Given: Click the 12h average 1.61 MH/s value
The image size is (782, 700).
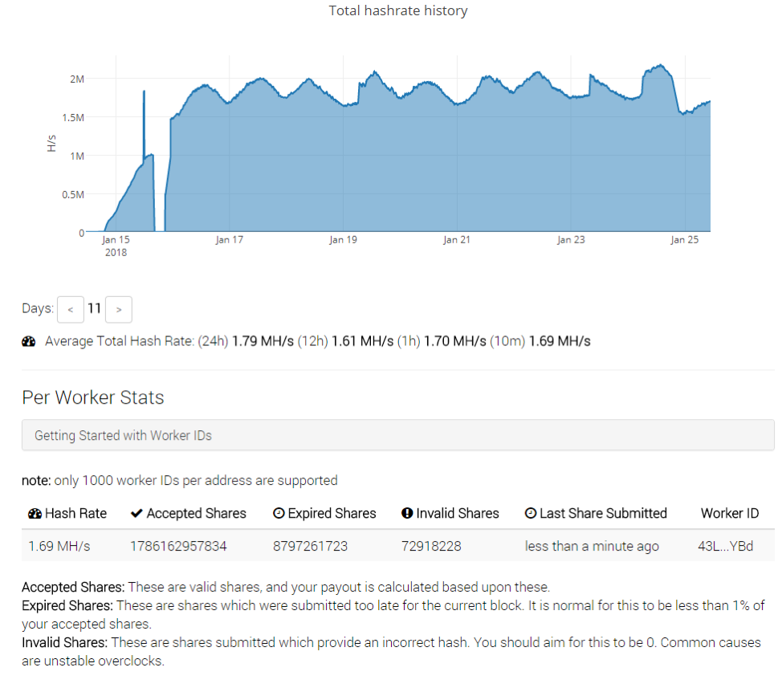Looking at the screenshot, I should [363, 341].
